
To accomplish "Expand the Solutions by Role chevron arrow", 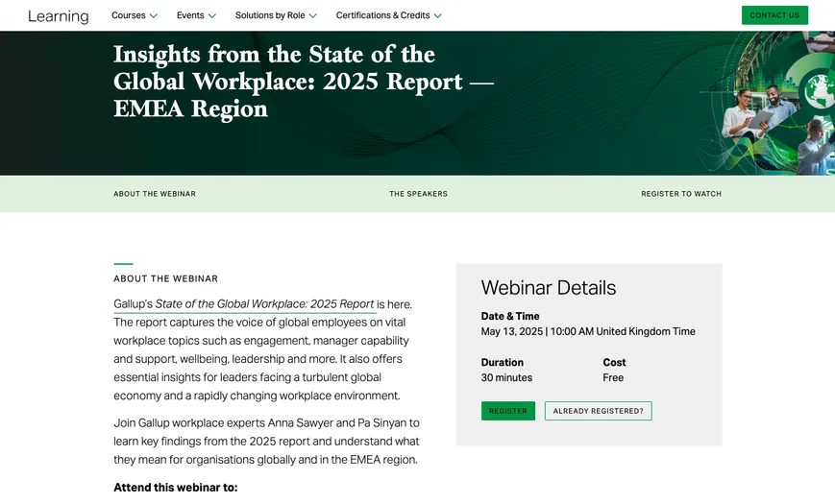I will [313, 16].
